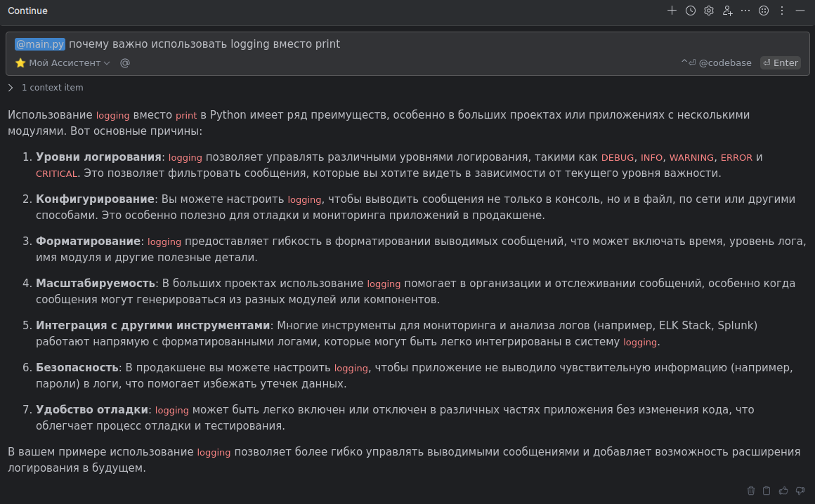Copy the response to clipboard
The width and height of the screenshot is (815, 504).
click(767, 491)
